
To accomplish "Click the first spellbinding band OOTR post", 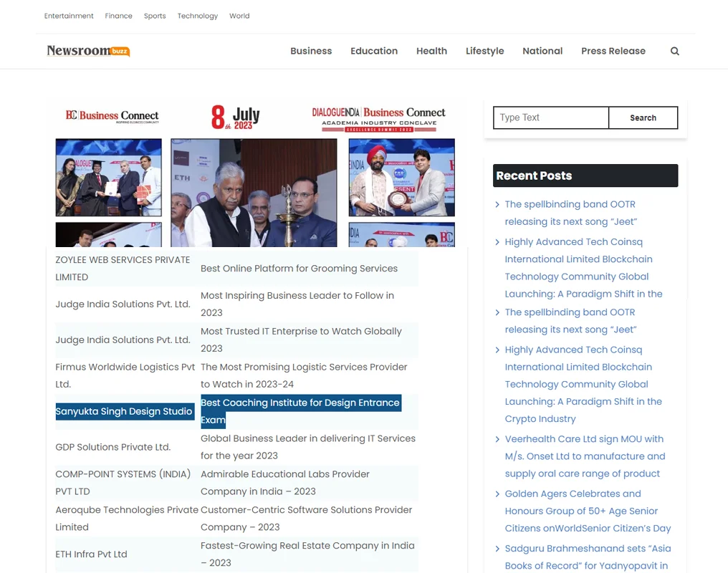I will [x=570, y=213].
